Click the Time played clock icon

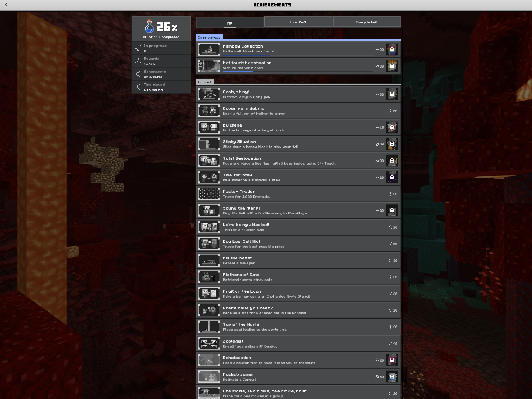coord(138,87)
